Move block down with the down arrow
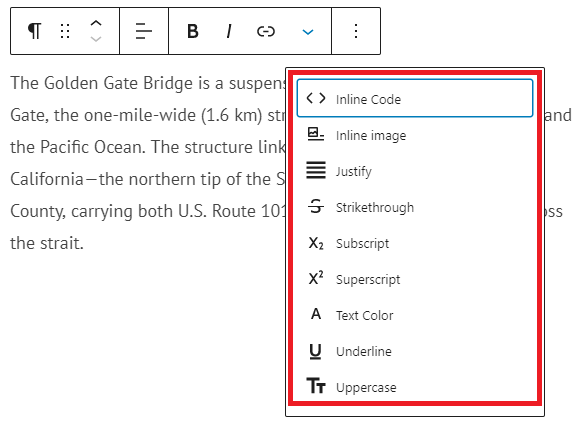 click(96, 39)
